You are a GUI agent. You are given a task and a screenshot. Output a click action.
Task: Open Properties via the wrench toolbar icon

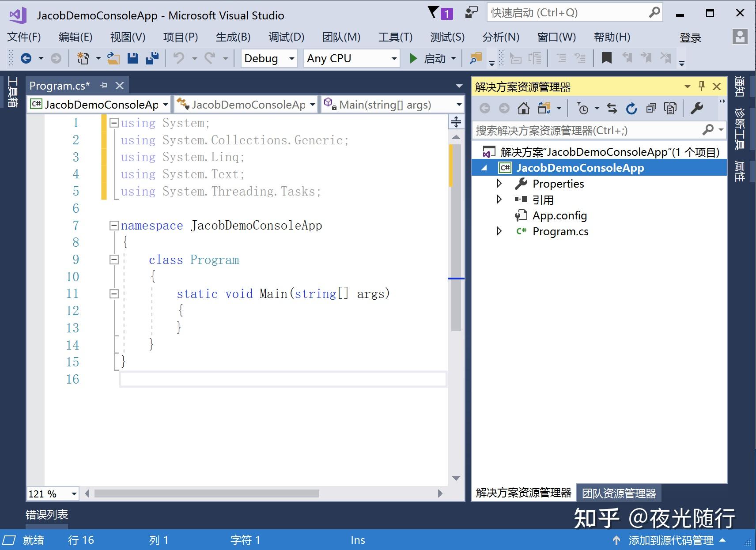click(x=697, y=108)
